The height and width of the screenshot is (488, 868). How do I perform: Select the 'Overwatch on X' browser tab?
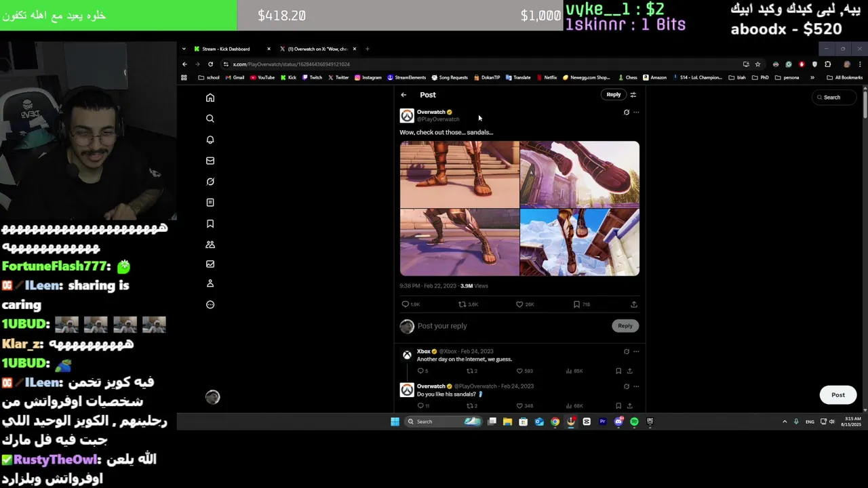317,49
